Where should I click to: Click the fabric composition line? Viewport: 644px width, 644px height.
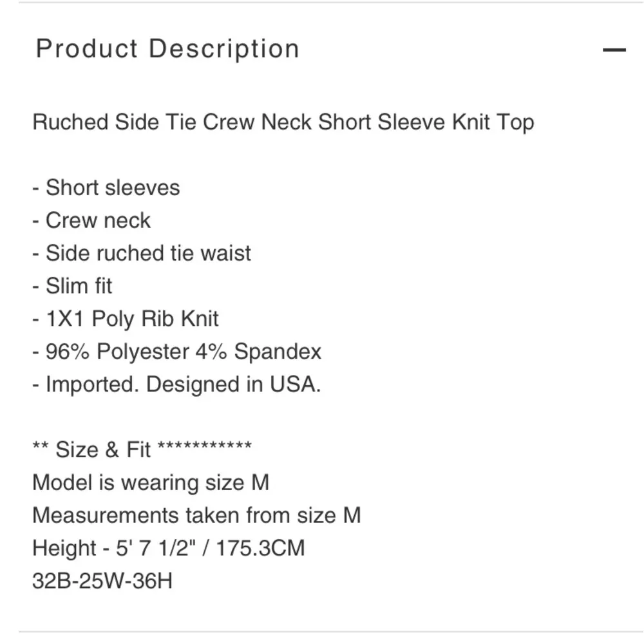[177, 352]
